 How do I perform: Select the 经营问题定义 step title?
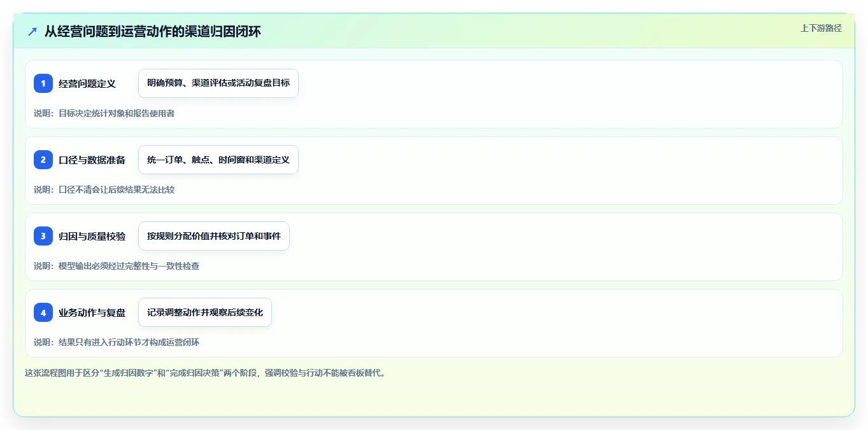pyautogui.click(x=87, y=83)
